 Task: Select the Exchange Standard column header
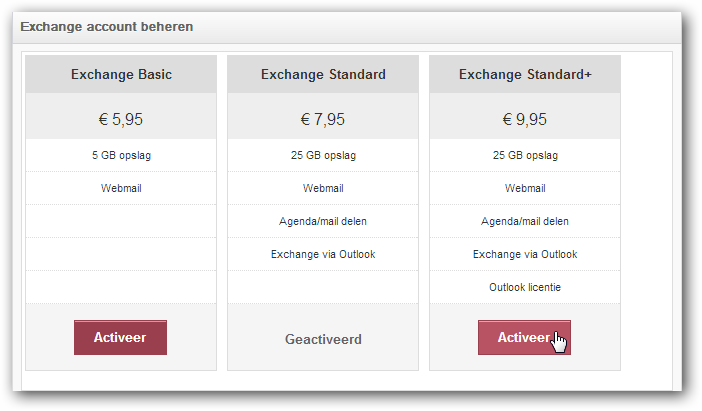[323, 74]
